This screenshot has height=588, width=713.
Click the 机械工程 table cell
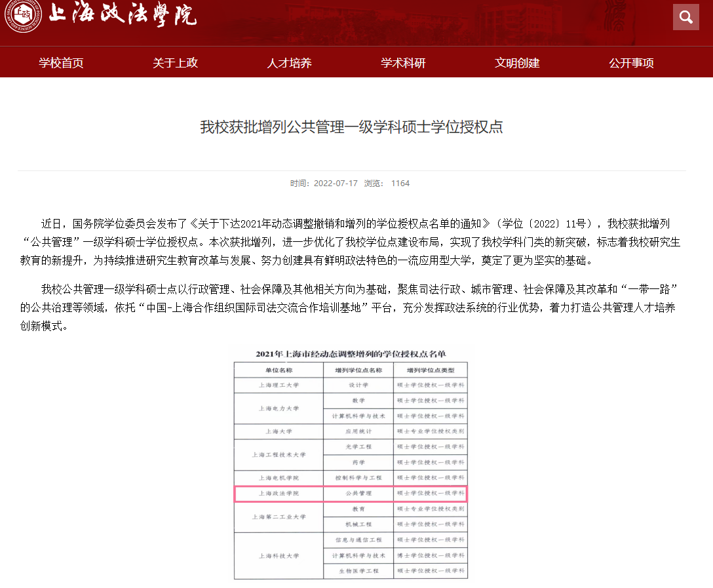[358, 524]
